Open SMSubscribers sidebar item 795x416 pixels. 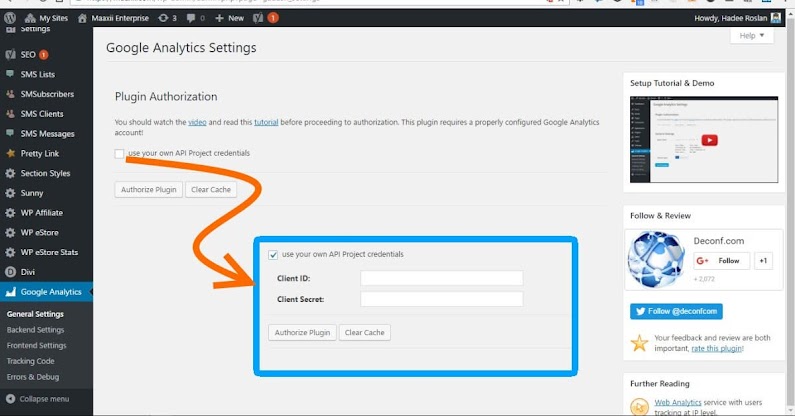pos(47,94)
